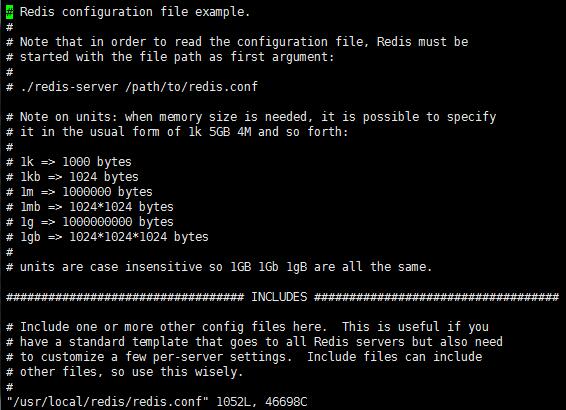Screen dimensions: 566x410
Task: Click the ./redis-server command text
Action: (69, 87)
